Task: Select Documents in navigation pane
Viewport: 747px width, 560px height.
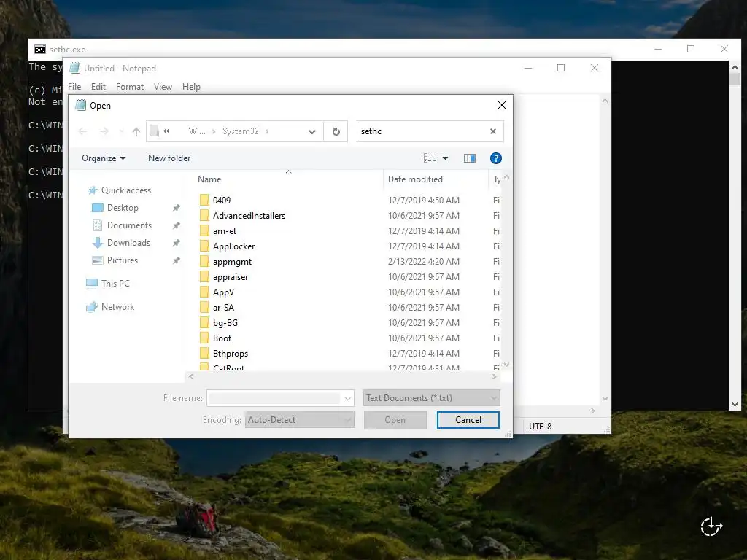Action: point(129,225)
